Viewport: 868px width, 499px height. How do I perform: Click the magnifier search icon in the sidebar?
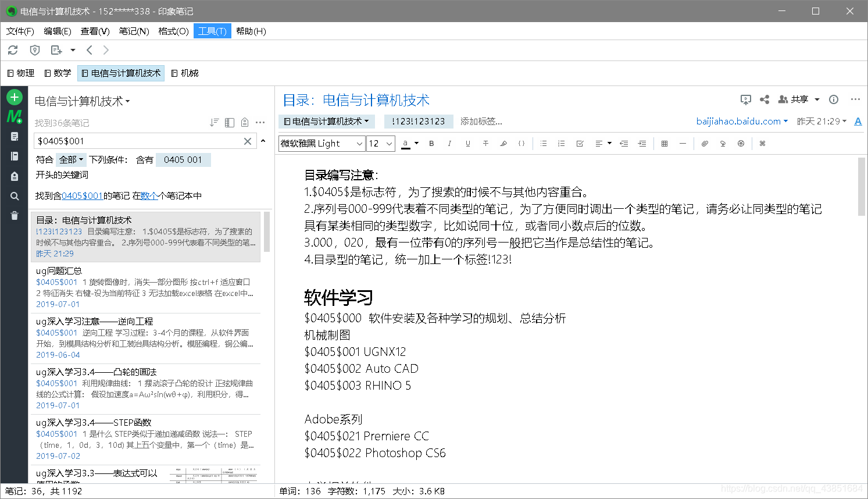click(x=15, y=196)
